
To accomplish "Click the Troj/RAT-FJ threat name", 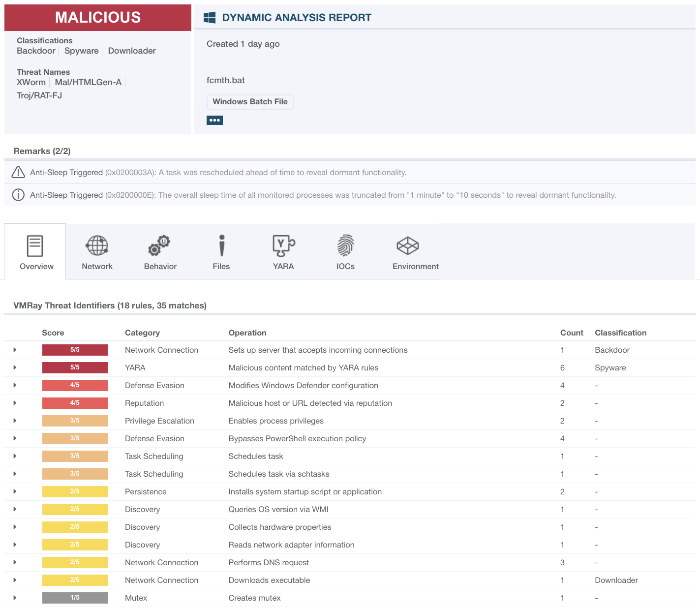I will click(x=39, y=95).
